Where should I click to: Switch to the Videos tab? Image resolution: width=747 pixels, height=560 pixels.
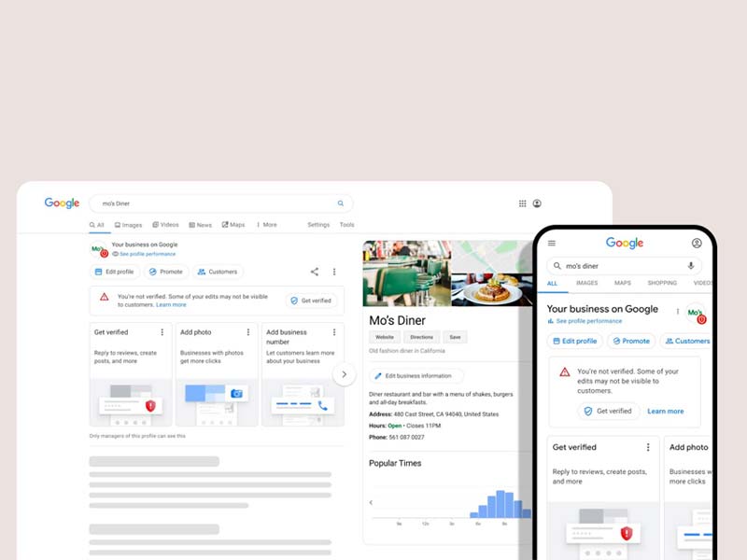click(166, 225)
